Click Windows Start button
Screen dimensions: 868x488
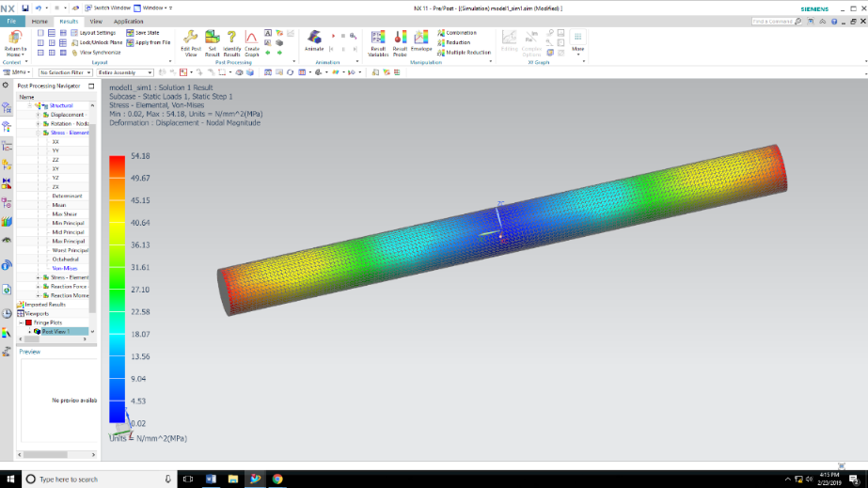[10, 480]
